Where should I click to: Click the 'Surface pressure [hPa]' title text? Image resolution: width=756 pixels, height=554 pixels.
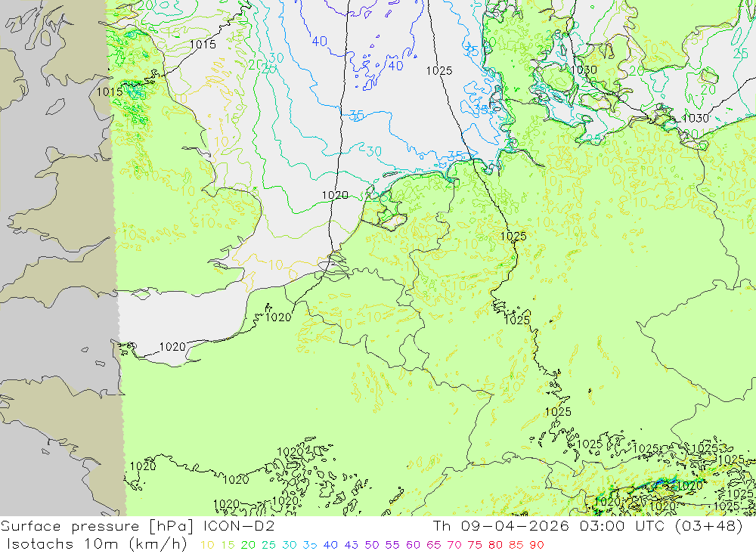click(97, 526)
